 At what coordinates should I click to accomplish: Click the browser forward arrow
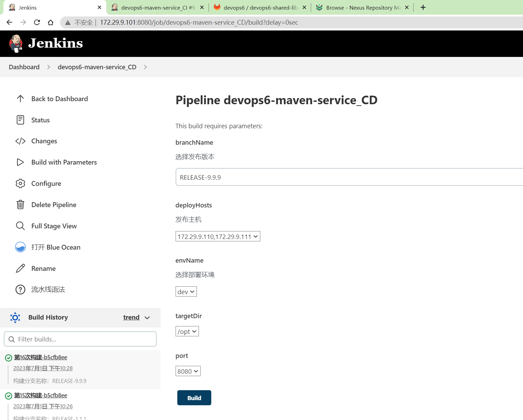click(23, 22)
